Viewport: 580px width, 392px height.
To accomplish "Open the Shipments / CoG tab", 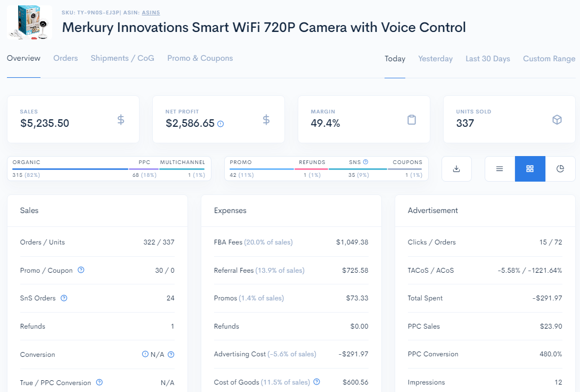I will (122, 59).
